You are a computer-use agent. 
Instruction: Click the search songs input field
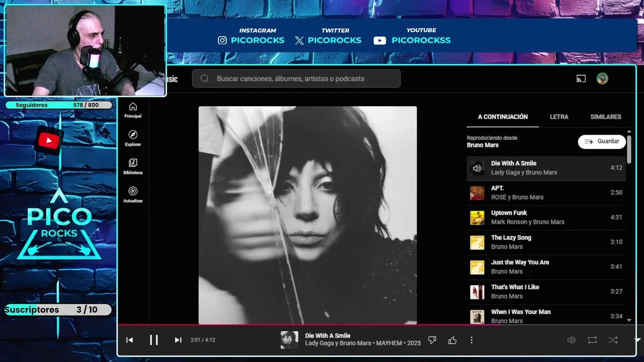pyautogui.click(x=296, y=78)
